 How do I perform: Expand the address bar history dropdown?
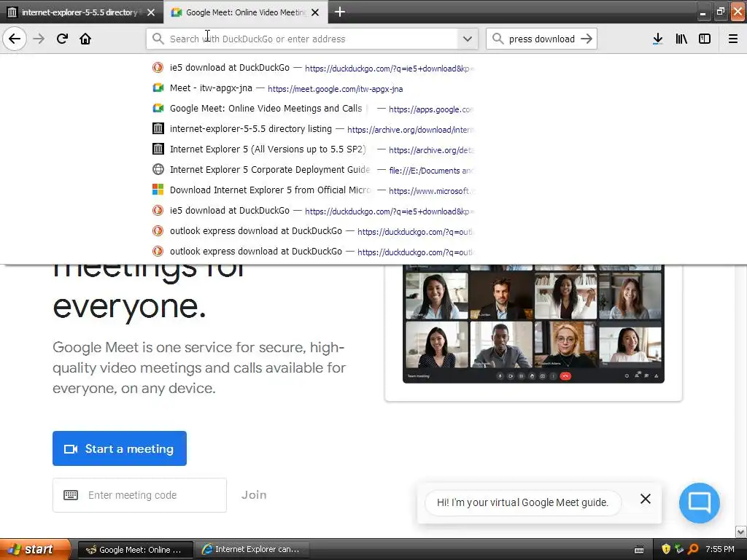(x=468, y=39)
